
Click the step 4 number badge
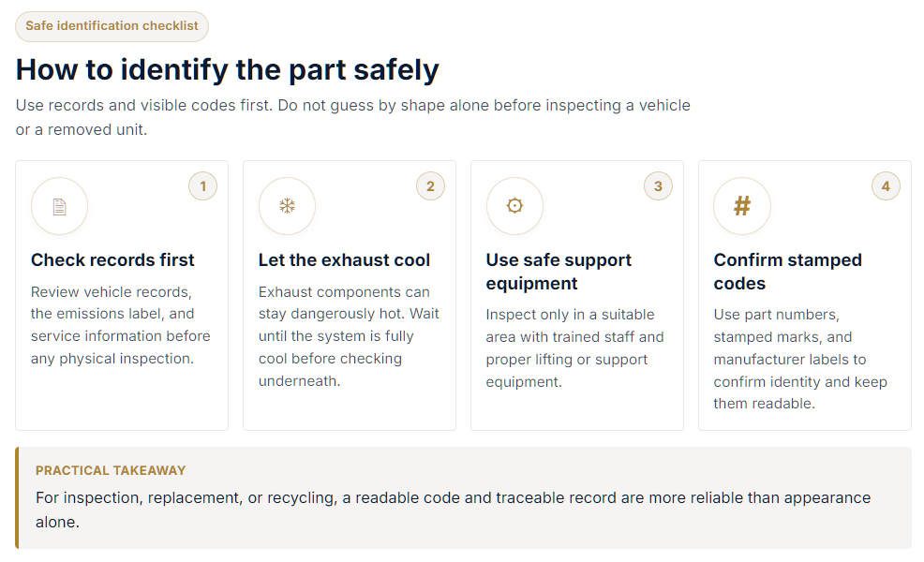[x=886, y=186]
